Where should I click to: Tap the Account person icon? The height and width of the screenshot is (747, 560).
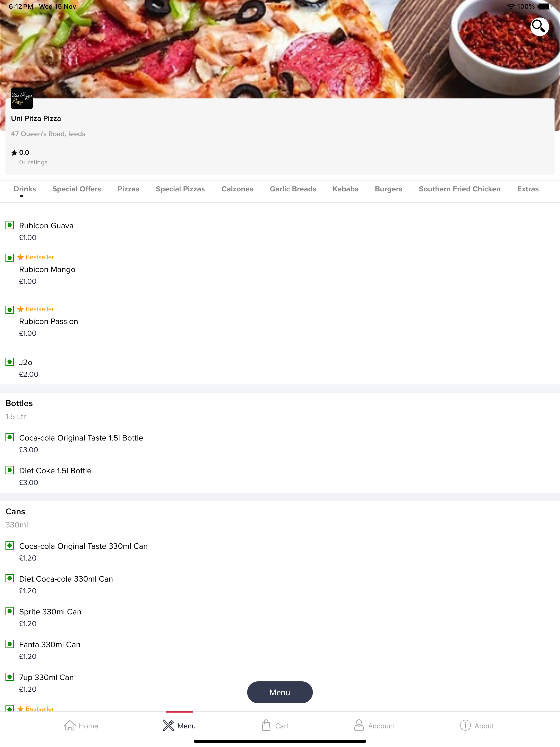coord(359,725)
